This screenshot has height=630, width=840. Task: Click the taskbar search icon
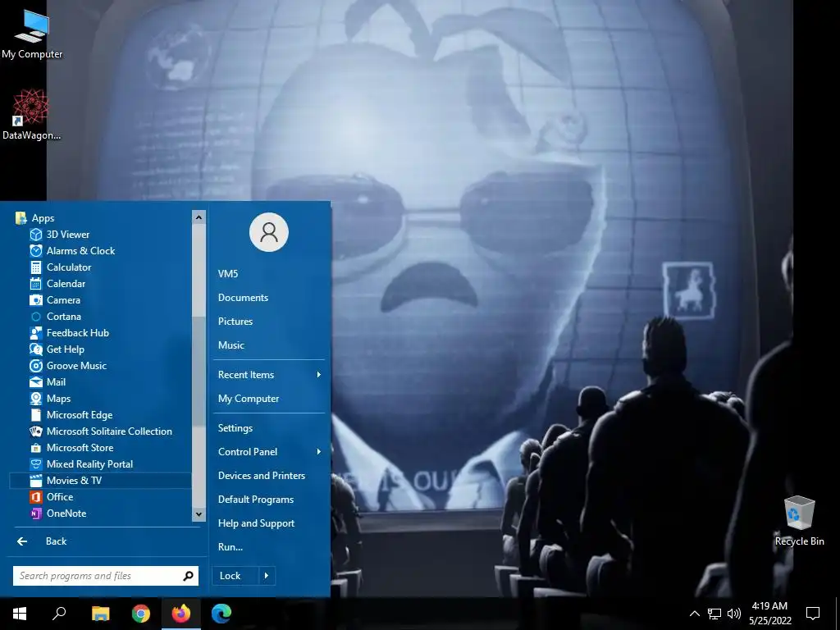pos(59,614)
